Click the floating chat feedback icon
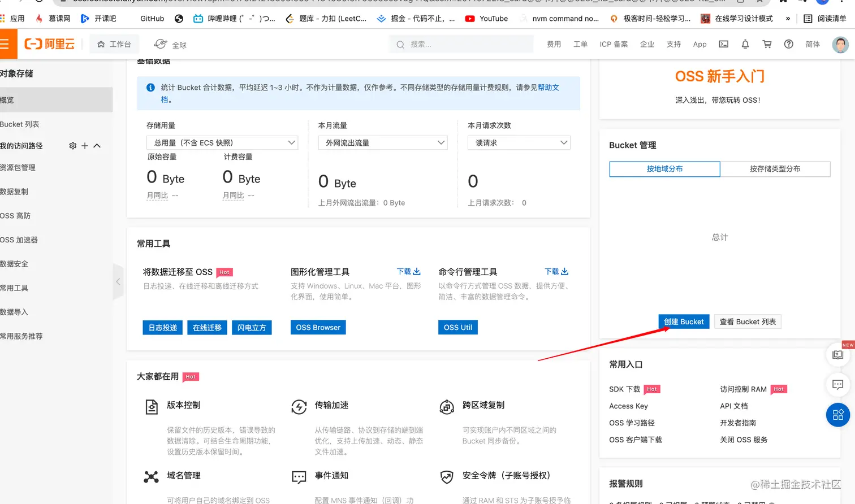Image resolution: width=855 pixels, height=504 pixels. (x=838, y=385)
